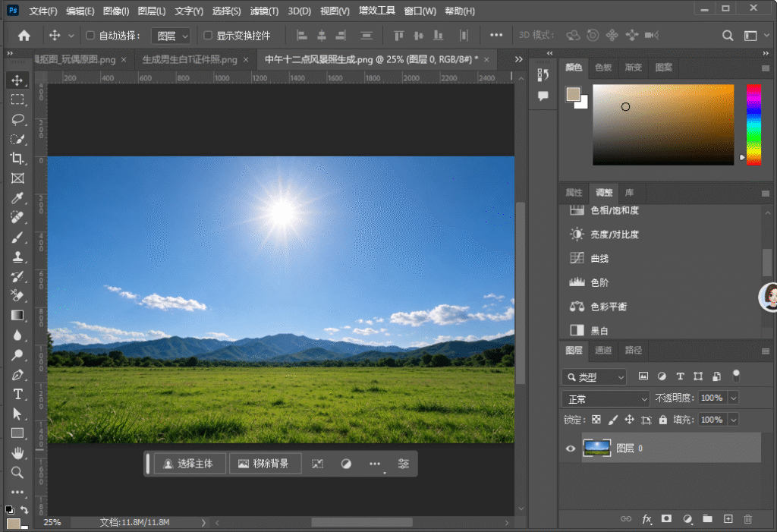Open the 图像(I) menu

click(x=116, y=11)
